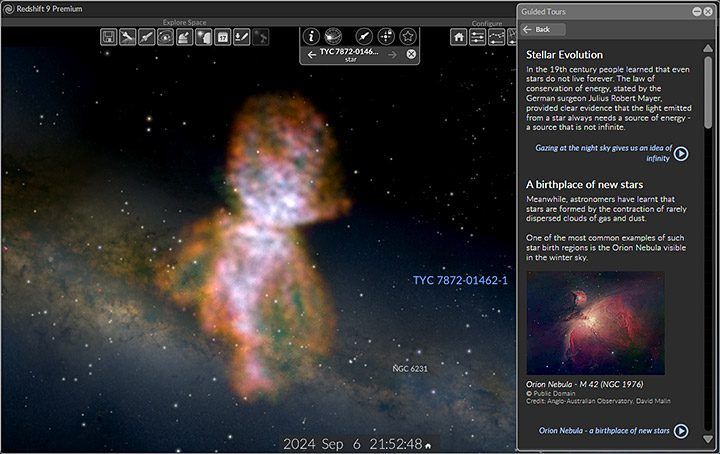Go to next object with right arrow

click(392, 55)
